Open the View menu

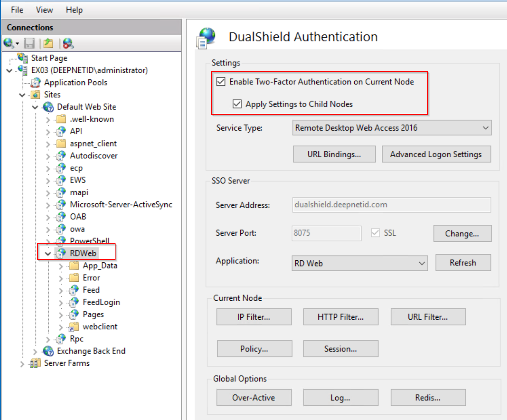point(44,10)
